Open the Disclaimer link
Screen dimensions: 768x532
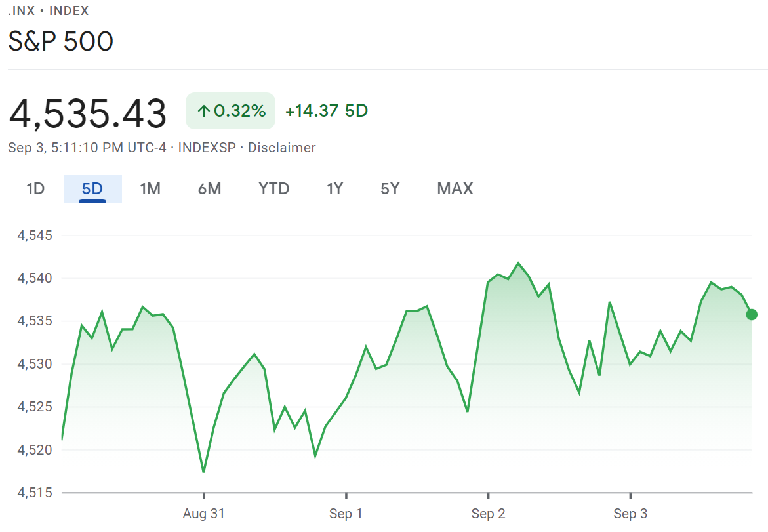(x=281, y=148)
